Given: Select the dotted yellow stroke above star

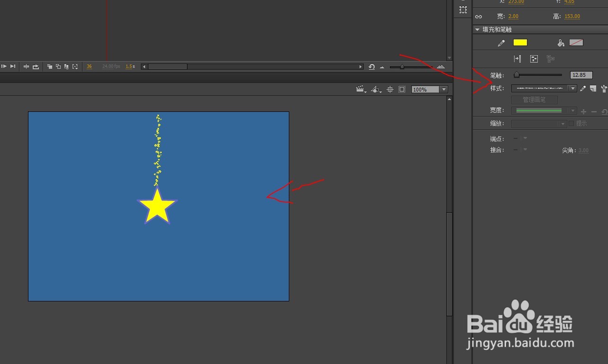Looking at the screenshot, I should [157, 150].
